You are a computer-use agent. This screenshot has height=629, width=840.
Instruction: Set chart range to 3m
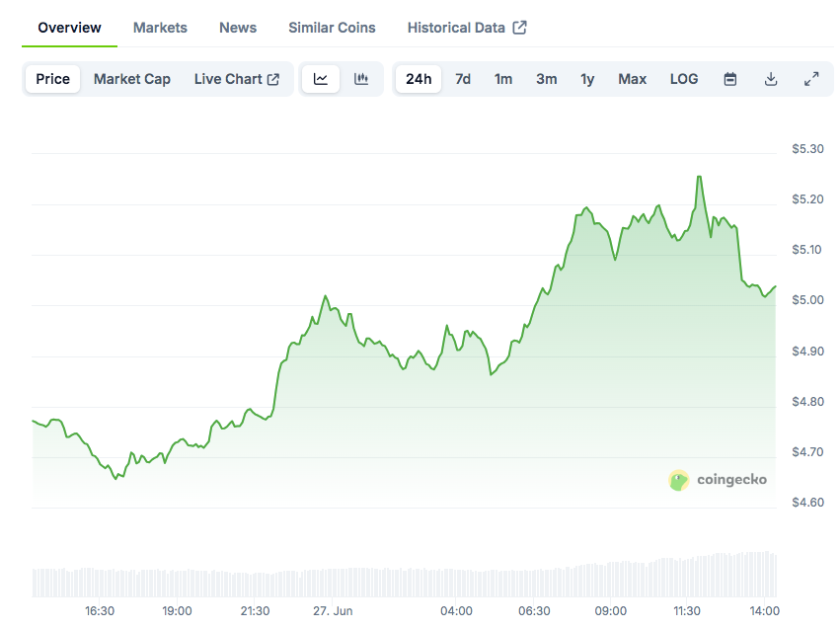[x=547, y=79]
